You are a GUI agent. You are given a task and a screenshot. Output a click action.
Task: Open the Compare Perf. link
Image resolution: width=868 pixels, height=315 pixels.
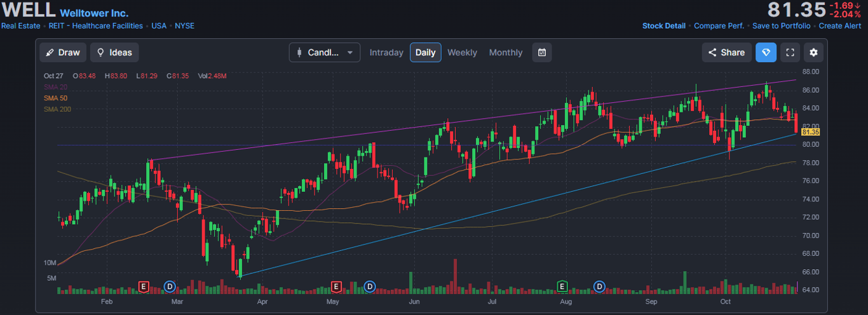pyautogui.click(x=719, y=26)
